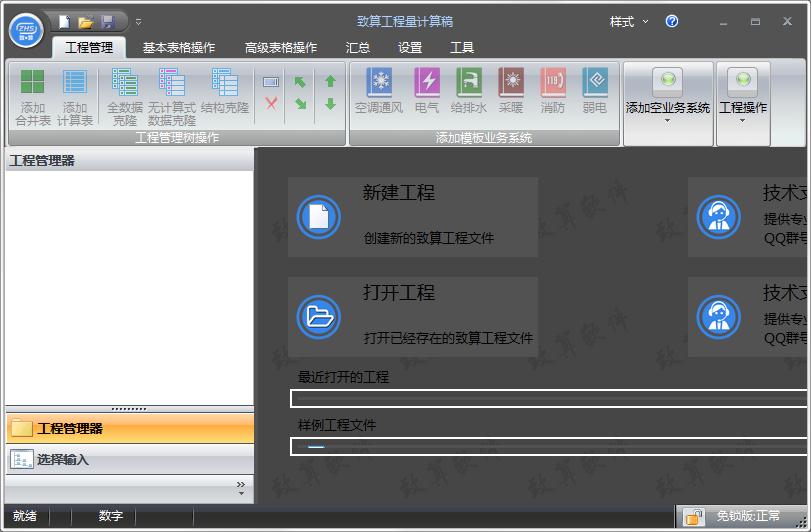This screenshot has height=532, width=811.
Task: Maximize the application window
Action: coord(755,22)
